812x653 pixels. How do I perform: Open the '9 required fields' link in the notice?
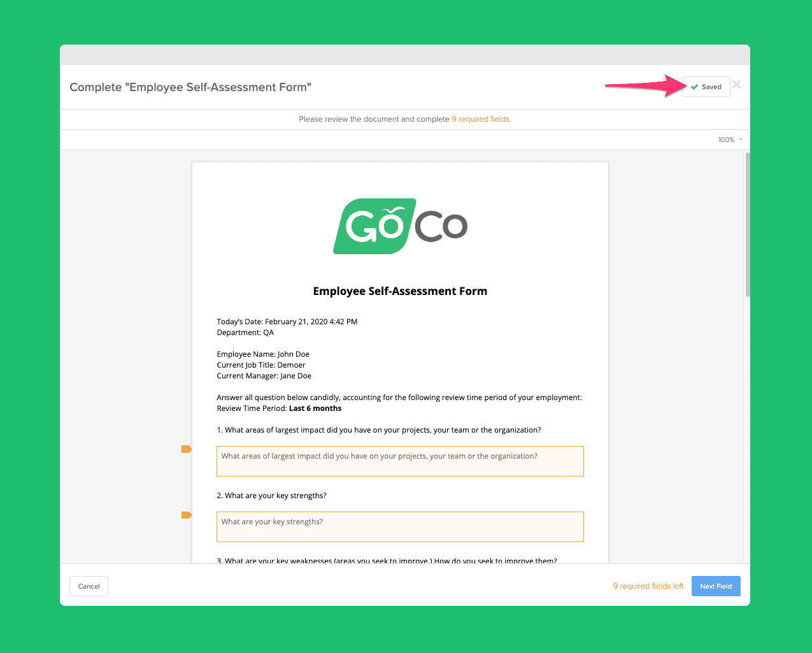coord(480,119)
